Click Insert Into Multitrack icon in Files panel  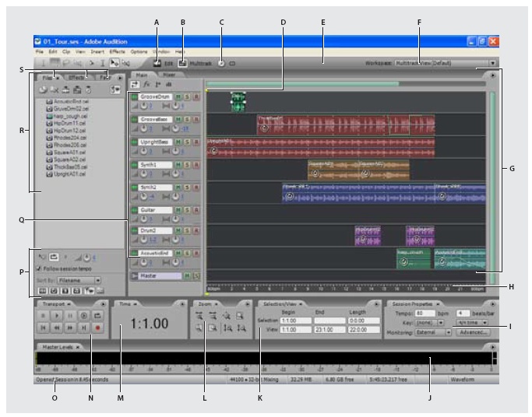77,89
